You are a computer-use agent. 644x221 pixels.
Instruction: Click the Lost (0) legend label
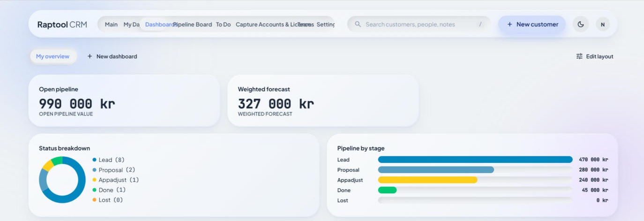coord(111,200)
